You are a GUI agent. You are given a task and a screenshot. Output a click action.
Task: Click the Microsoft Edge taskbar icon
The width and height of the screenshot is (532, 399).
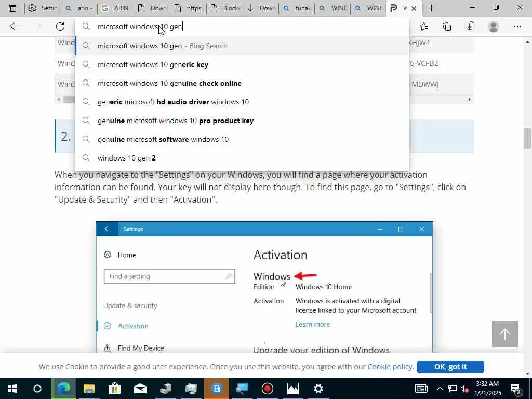64,389
